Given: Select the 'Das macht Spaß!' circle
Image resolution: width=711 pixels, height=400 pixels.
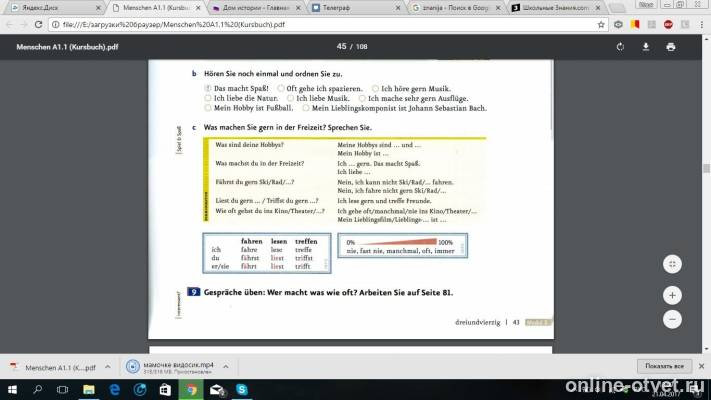Looking at the screenshot, I should [208, 88].
